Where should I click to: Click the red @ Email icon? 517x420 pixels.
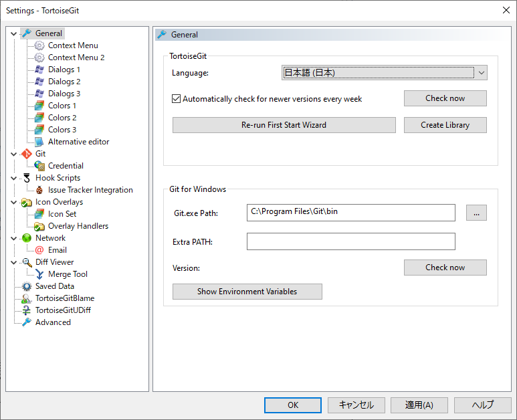[x=39, y=250]
